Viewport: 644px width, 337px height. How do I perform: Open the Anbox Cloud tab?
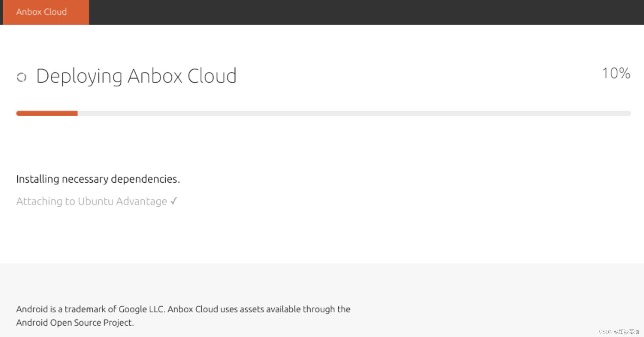[x=46, y=12]
